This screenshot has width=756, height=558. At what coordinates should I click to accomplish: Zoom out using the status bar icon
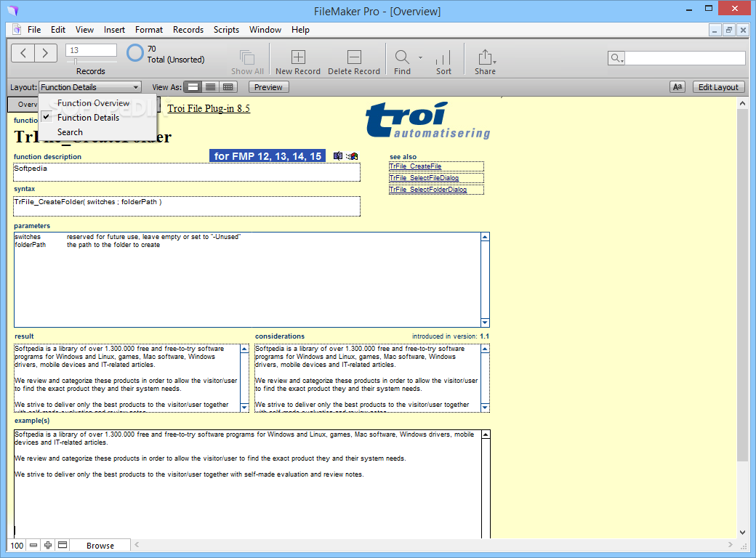click(33, 545)
